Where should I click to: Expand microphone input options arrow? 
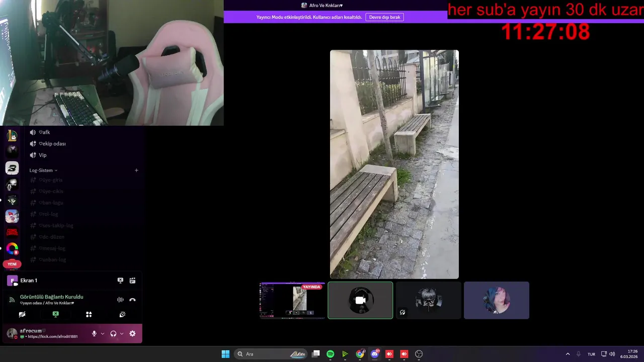click(x=103, y=333)
